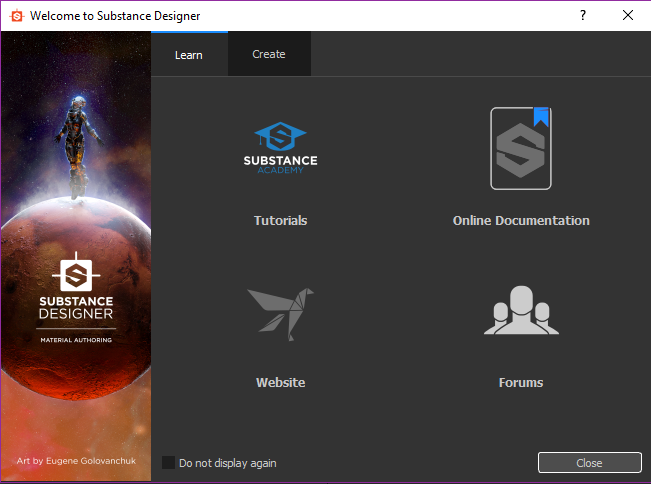Enable Do not display again checkbox
The width and height of the screenshot is (651, 484).
coord(168,462)
